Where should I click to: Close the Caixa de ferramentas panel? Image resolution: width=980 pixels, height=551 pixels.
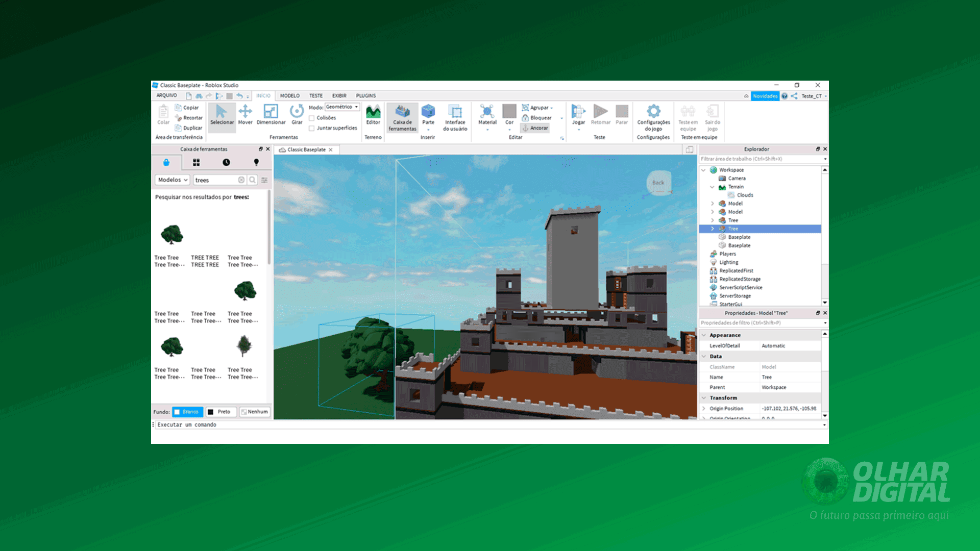(x=268, y=149)
